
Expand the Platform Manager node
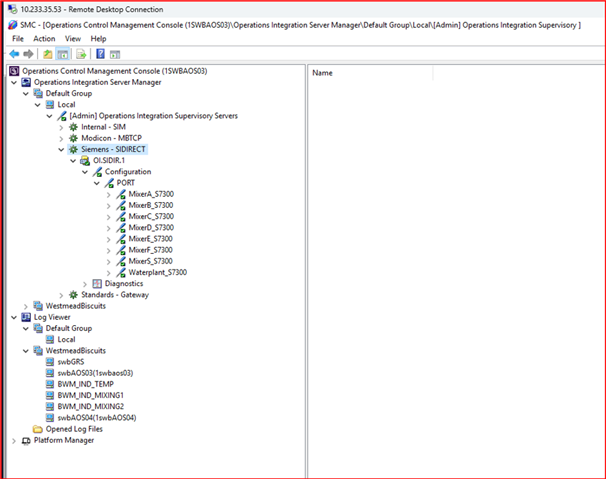14,441
